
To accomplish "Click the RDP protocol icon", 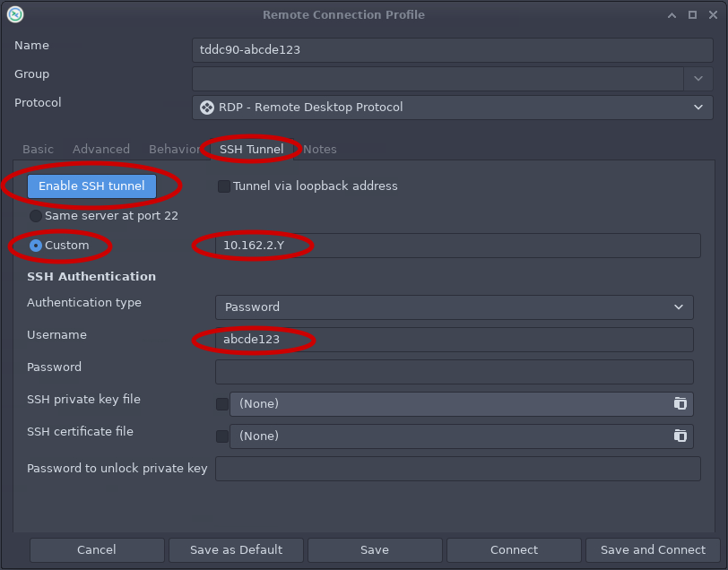I will 207,108.
